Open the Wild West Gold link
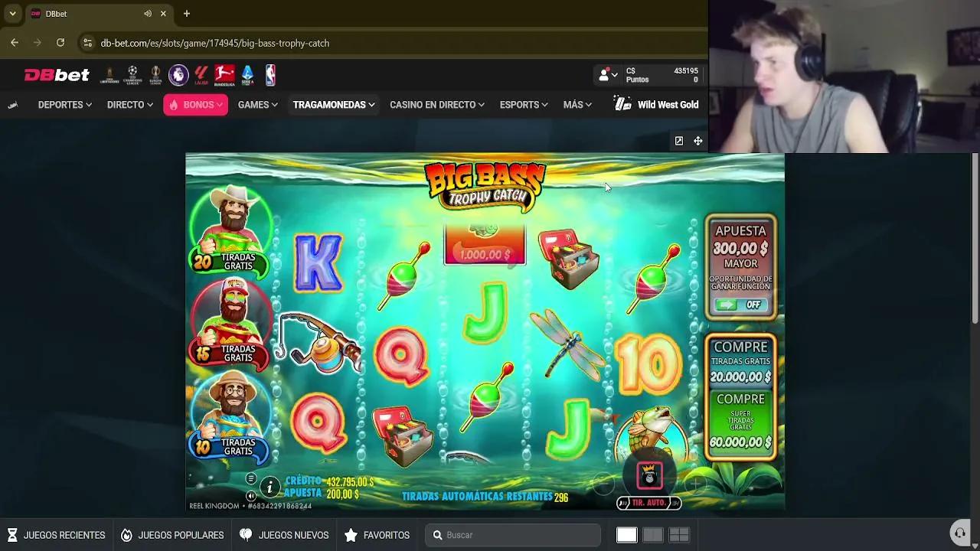The width and height of the screenshot is (980, 551). click(x=656, y=105)
